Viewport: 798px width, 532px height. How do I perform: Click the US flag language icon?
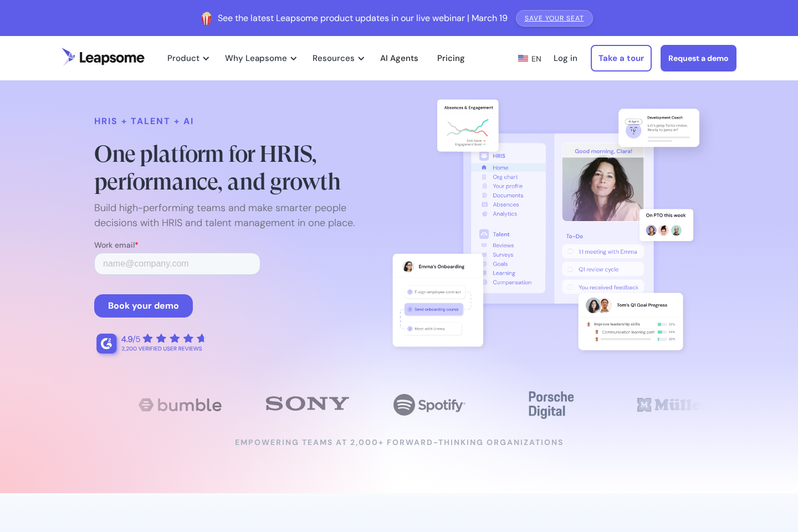pyautogui.click(x=523, y=58)
